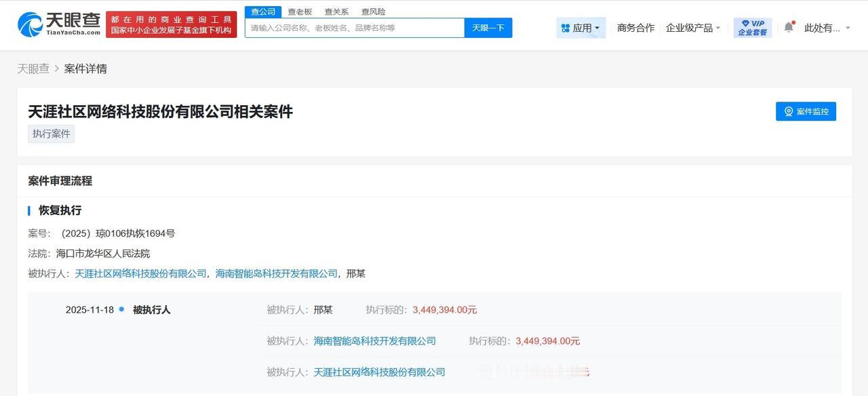
Task: Click the 案件详情 breadcrumb
Action: tap(85, 68)
